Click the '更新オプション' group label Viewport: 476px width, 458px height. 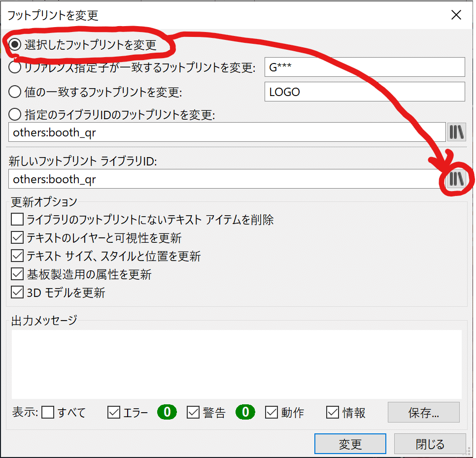[44, 202]
